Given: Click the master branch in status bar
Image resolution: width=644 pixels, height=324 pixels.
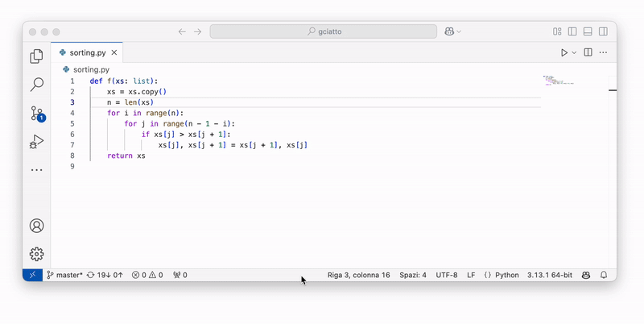Looking at the screenshot, I should coord(64,275).
